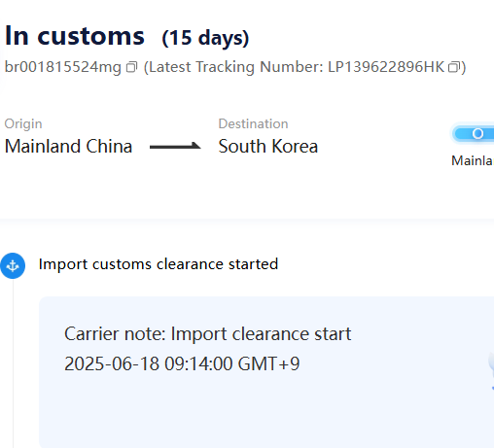Click the South Korea destination text

point(268,146)
